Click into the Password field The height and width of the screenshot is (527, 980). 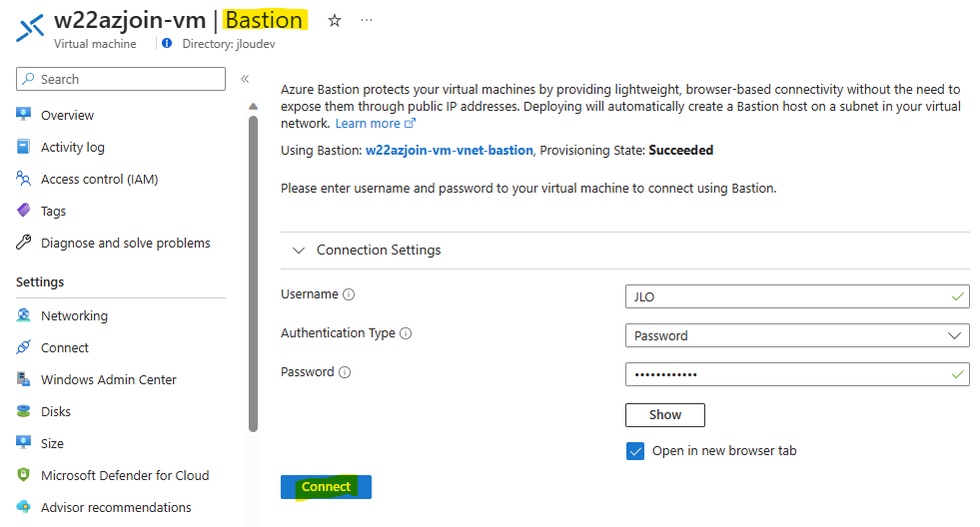(x=797, y=374)
